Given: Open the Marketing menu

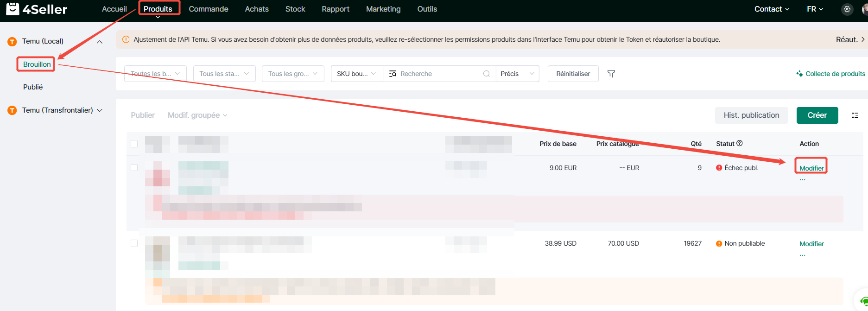Looking at the screenshot, I should (x=383, y=9).
